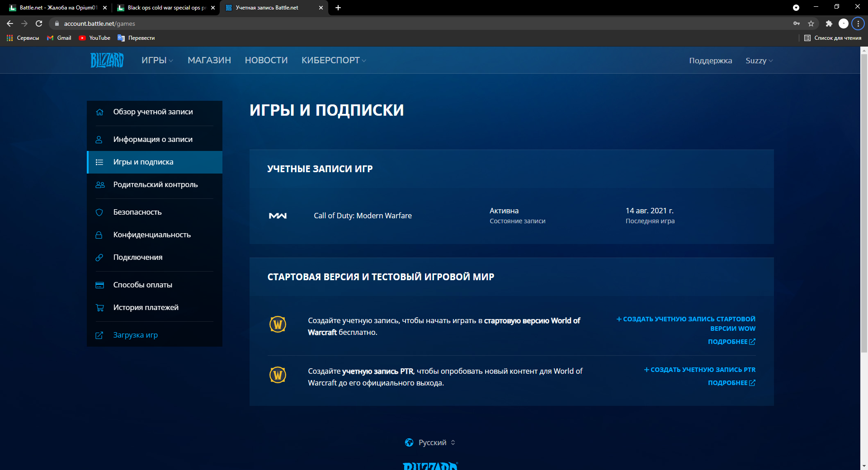Open the YouTube bookmark
868x470 pixels.
tap(94, 38)
